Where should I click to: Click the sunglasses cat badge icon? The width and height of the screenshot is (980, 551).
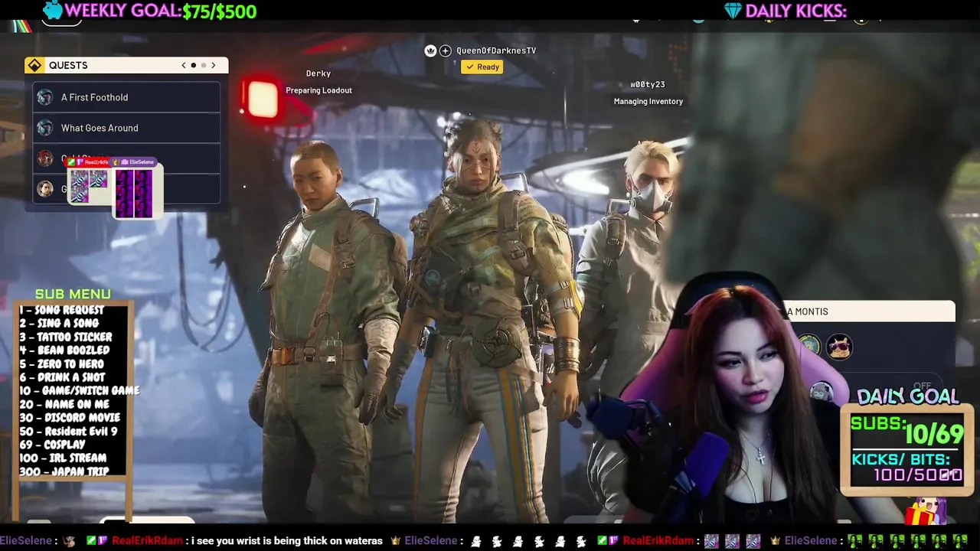coord(839,346)
